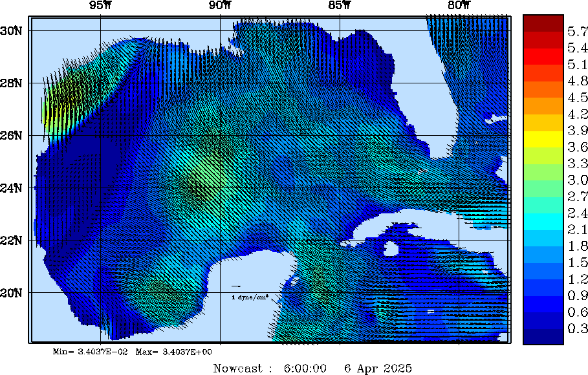Click the 1.8 colorbar tick value

578,246
